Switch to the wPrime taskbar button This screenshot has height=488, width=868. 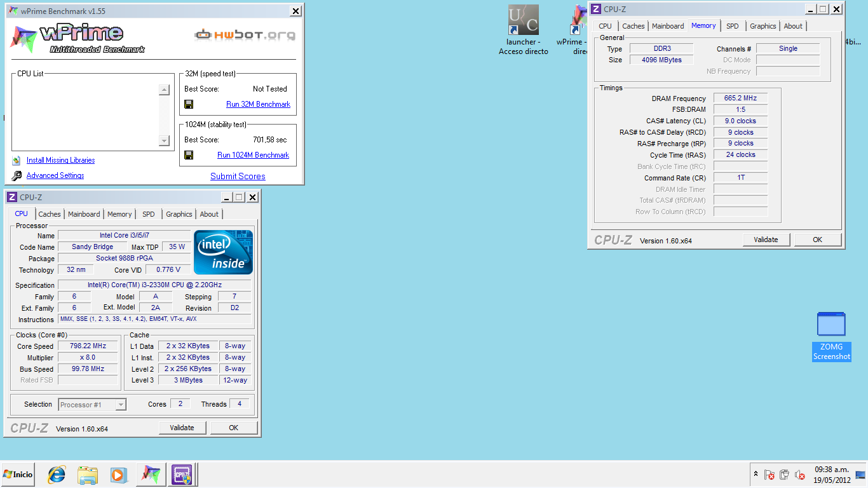150,475
